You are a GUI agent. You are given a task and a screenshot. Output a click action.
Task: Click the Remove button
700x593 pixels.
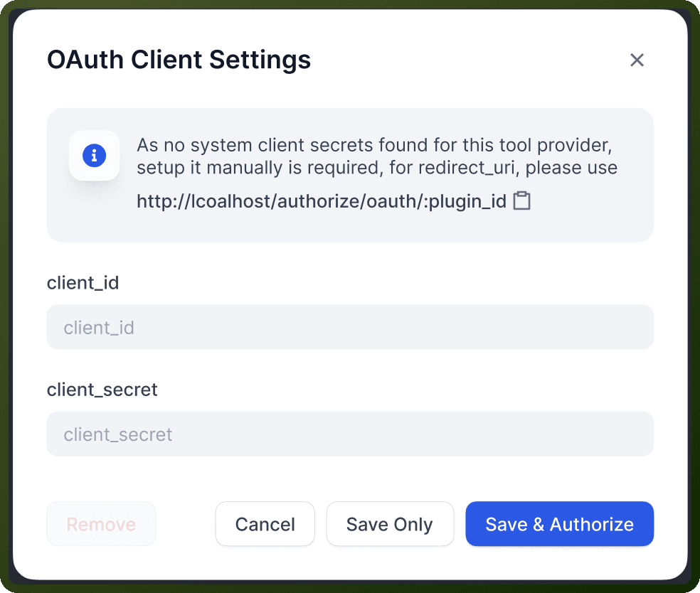(x=101, y=524)
